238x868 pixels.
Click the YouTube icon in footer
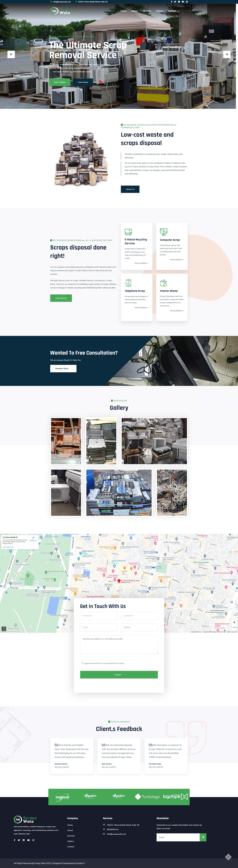click(28, 840)
